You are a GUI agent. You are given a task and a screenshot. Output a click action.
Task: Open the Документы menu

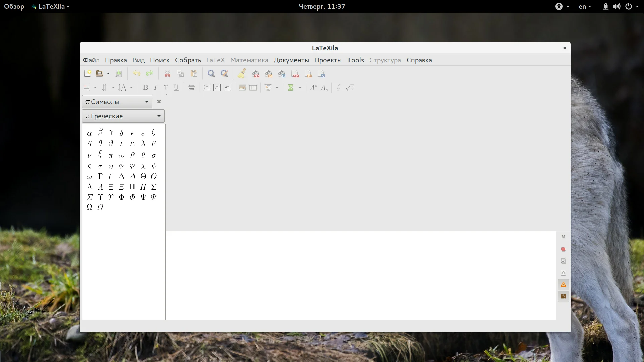291,60
